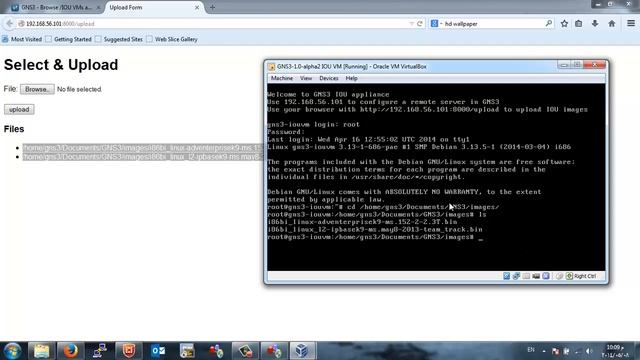Go to Firefox home page icon
Screen dimensions: 640x360
[611, 24]
